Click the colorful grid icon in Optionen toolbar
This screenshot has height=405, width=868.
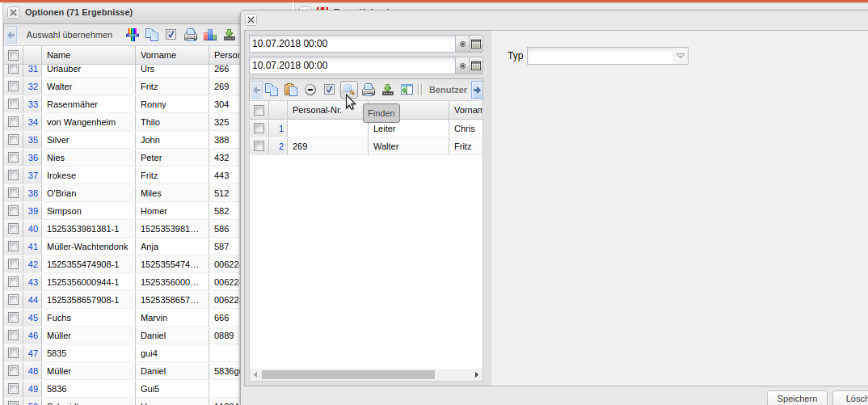132,35
